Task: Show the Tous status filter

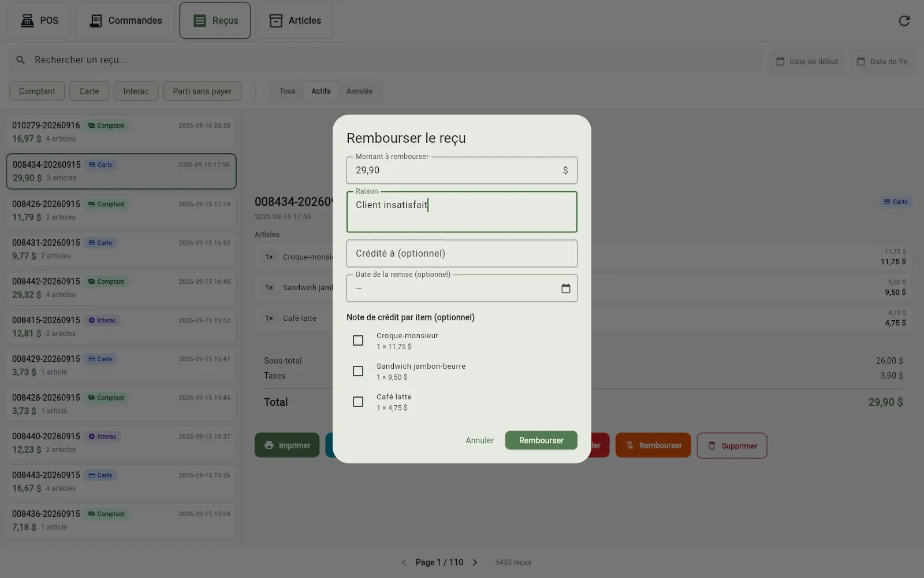Action: pos(287,91)
